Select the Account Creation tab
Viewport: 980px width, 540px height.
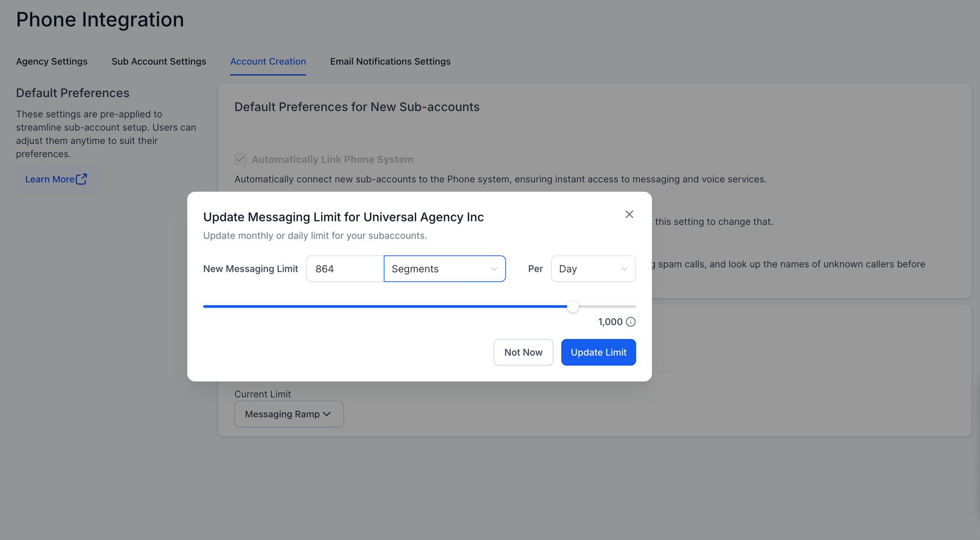(268, 61)
